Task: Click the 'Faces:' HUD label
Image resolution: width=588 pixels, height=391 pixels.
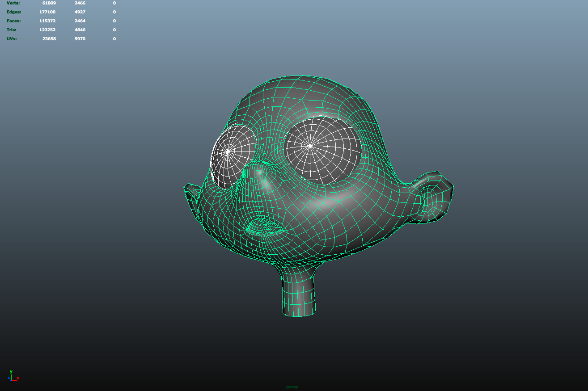Action: coord(14,21)
